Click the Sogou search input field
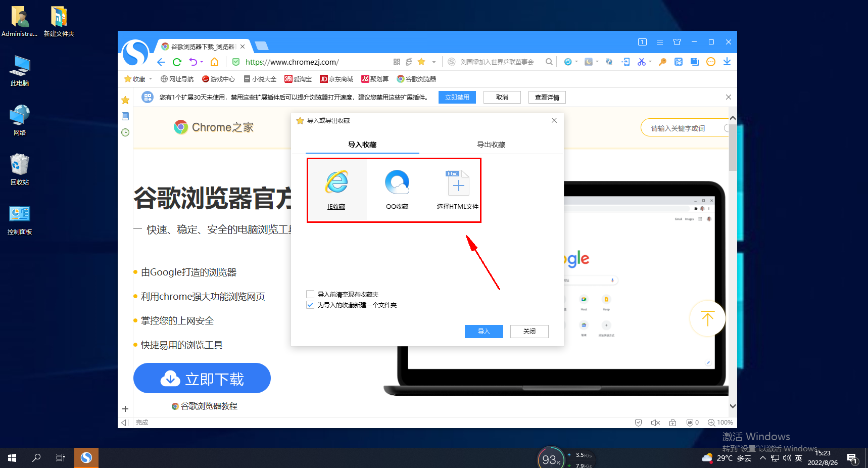868x468 pixels. tap(497, 62)
